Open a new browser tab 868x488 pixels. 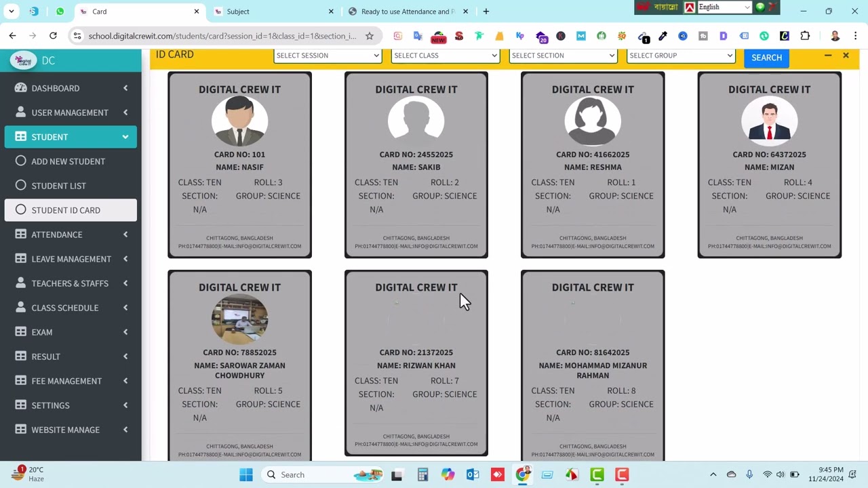point(486,12)
